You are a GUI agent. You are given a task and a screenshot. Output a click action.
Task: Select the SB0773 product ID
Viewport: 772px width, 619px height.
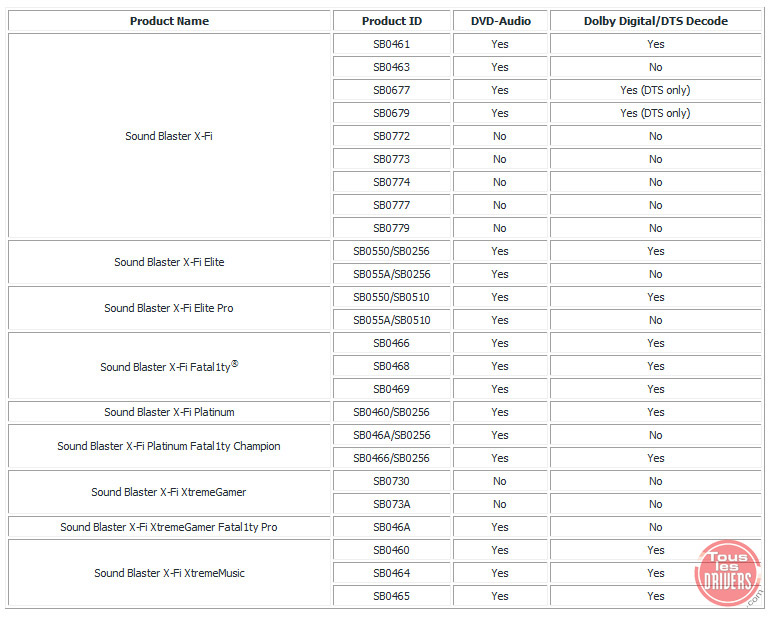click(391, 159)
